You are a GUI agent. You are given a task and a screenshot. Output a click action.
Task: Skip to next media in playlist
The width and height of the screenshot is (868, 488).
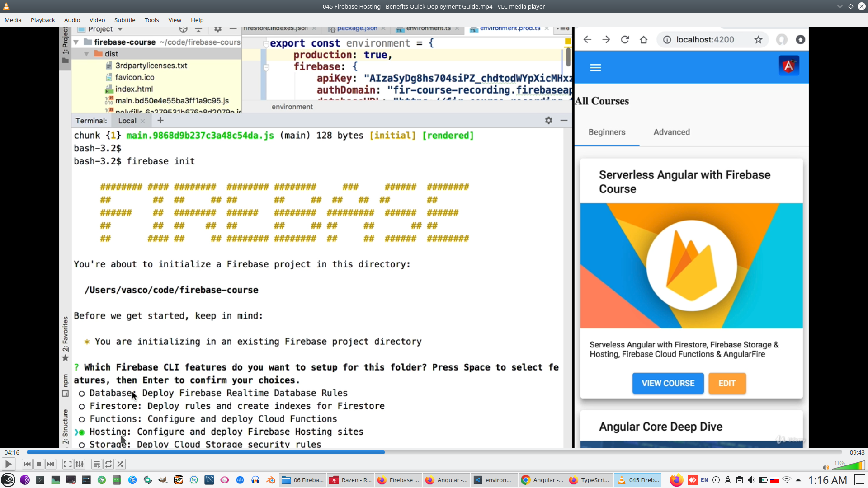pyautogui.click(x=51, y=464)
